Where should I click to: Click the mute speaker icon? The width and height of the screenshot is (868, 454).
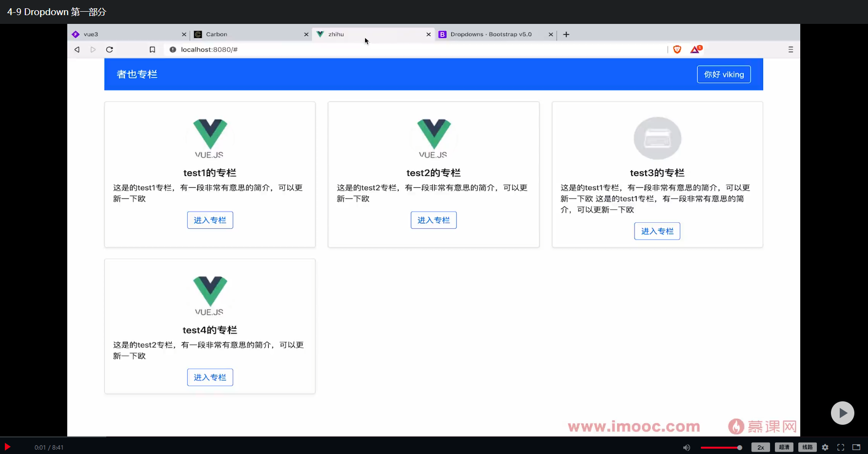pos(686,447)
